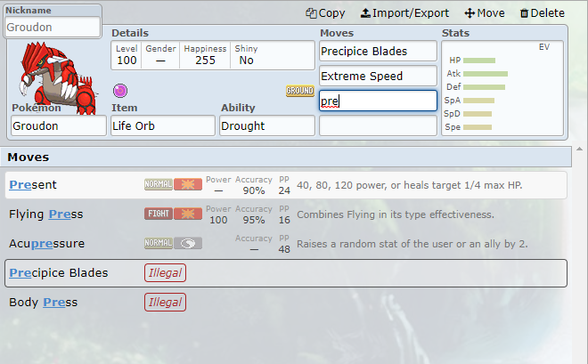Click the Present description text
The width and height of the screenshot is (588, 364).
(409, 185)
